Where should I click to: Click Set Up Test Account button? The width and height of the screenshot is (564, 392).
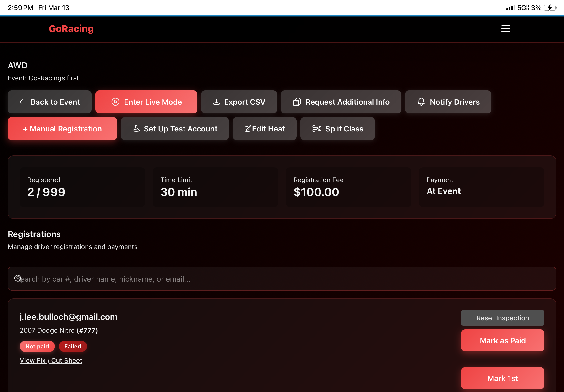[175, 128]
